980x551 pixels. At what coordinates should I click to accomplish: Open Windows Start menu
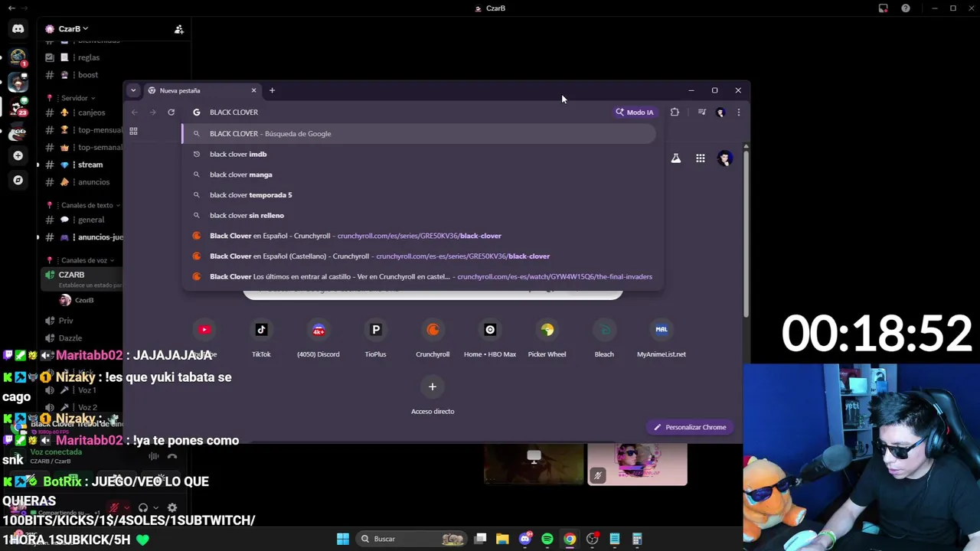tap(343, 539)
